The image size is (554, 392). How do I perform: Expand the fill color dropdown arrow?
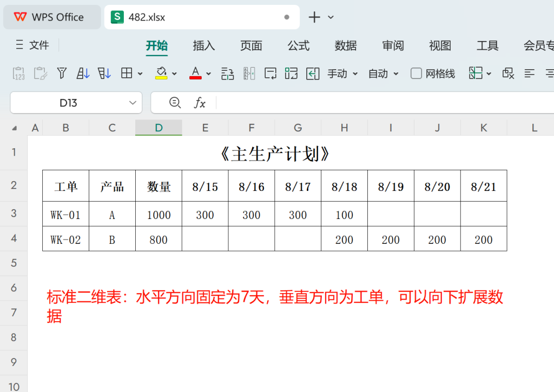[x=174, y=74]
